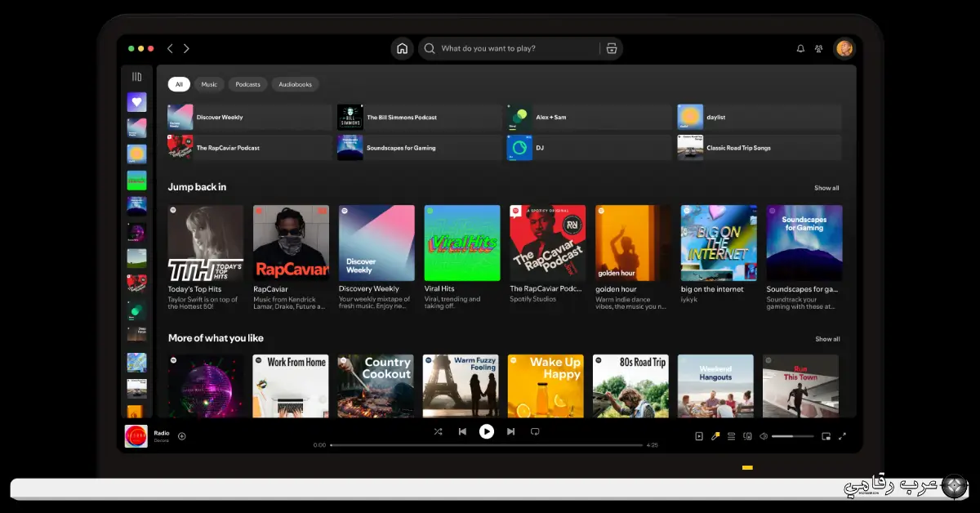The image size is (980, 513).
Task: Click the 'More of what you like' heading
Action: coord(216,338)
